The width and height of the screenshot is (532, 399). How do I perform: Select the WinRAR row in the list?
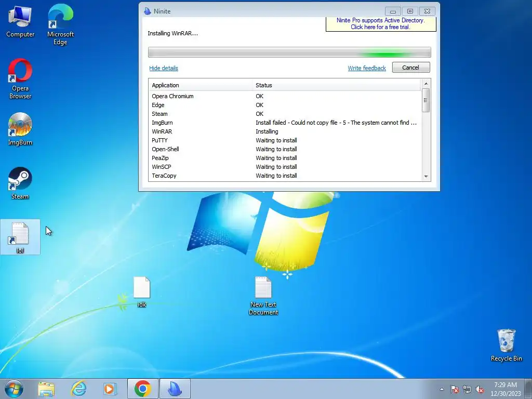285,131
